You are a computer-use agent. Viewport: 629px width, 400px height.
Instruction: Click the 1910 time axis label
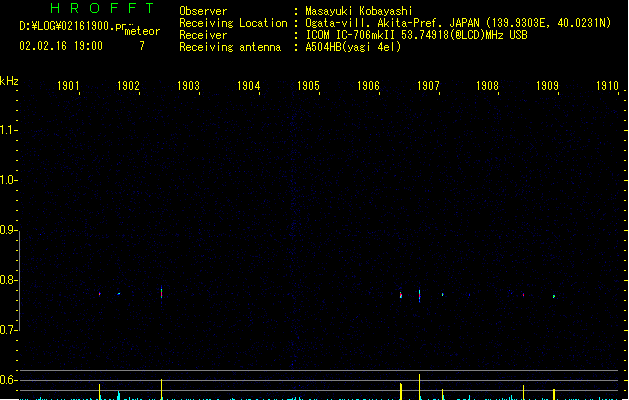coord(607,85)
